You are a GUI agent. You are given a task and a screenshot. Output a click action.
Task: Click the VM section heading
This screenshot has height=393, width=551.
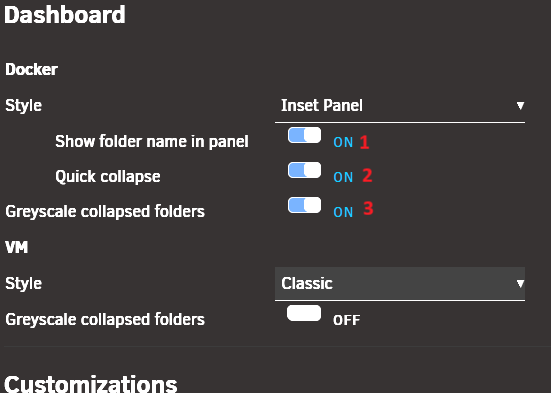pyautogui.click(x=17, y=247)
